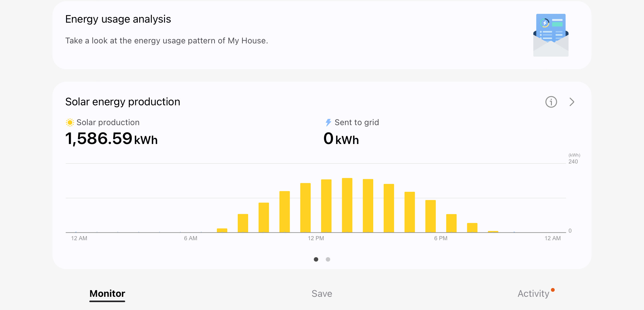Viewport: 644px width, 310px height.
Task: Click the Solar energy production heading
Action: (123, 102)
